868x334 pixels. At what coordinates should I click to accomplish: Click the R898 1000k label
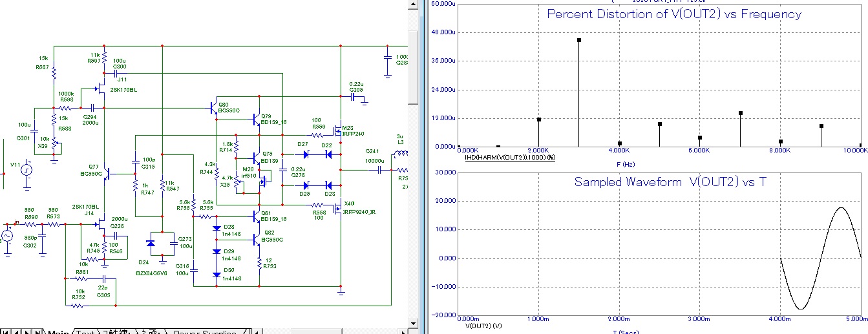point(66,97)
